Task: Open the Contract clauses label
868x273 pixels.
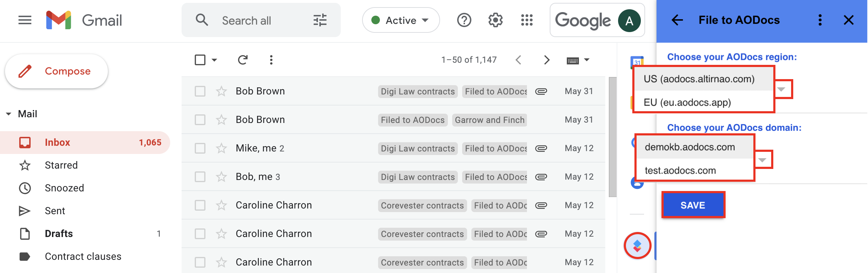Action: tap(85, 257)
